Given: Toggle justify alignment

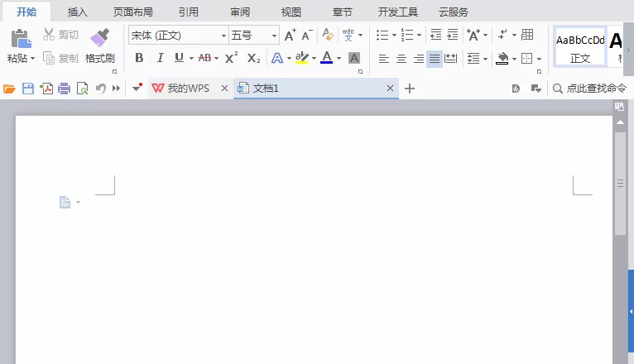Looking at the screenshot, I should pyautogui.click(x=435, y=59).
